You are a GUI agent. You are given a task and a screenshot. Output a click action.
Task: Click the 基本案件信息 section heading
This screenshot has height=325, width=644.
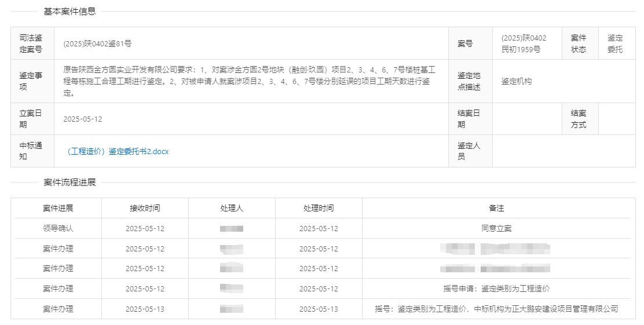tap(69, 11)
